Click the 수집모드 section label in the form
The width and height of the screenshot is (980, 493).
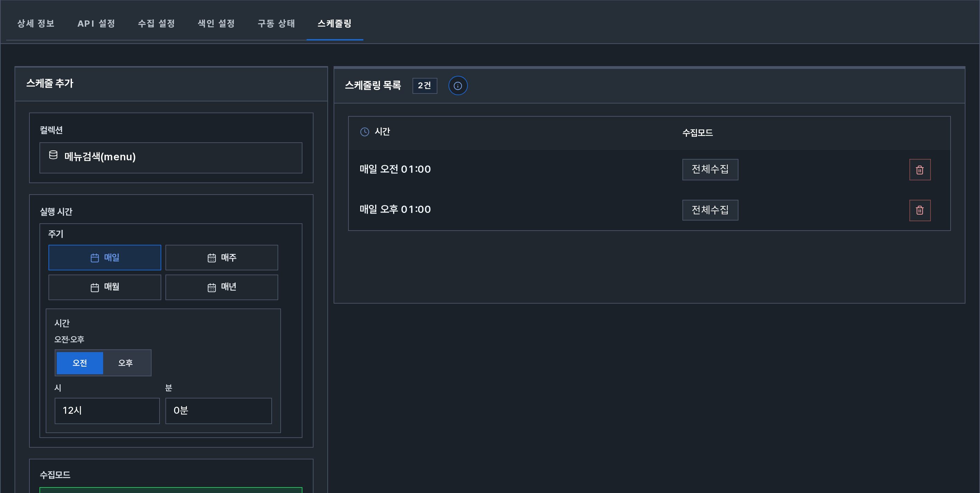tap(55, 475)
